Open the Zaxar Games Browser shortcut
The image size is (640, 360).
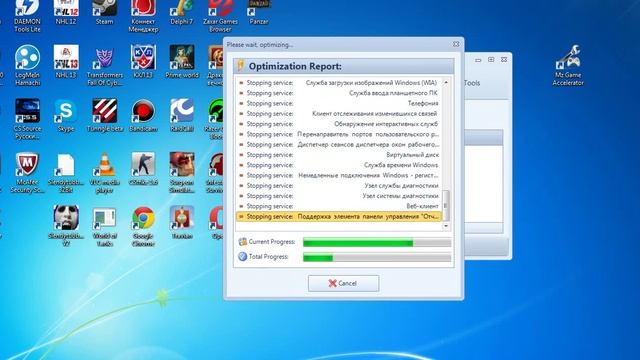click(x=220, y=16)
